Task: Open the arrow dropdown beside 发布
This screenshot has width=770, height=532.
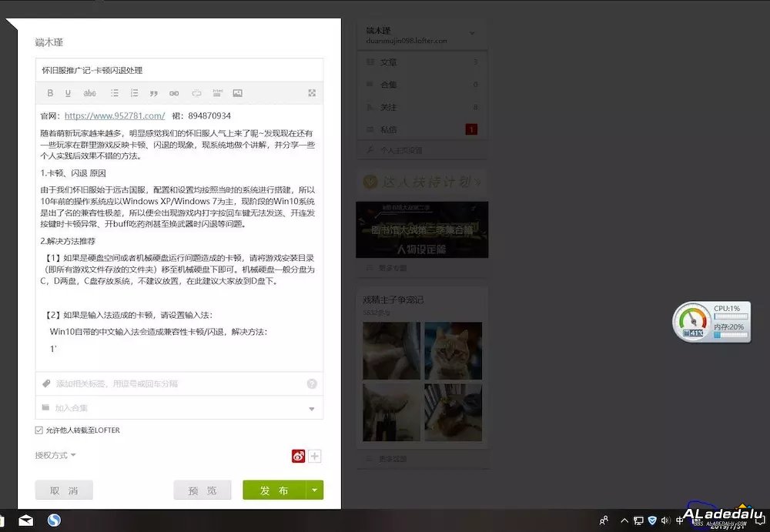Action: [314, 490]
